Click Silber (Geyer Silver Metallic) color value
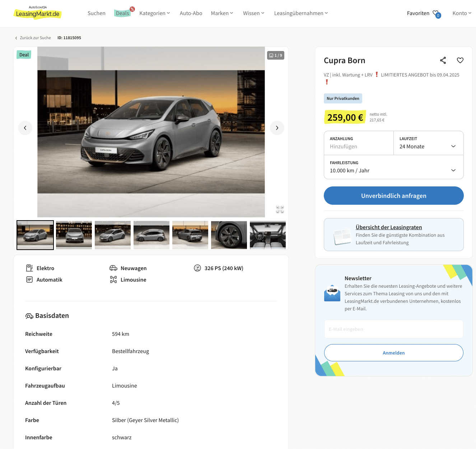This screenshot has height=449, width=476. (x=145, y=420)
